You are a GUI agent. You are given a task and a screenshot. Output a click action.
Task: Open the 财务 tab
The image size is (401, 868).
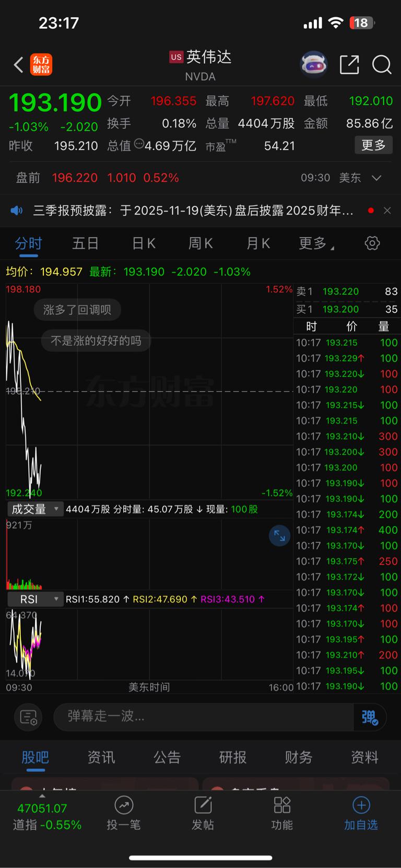tap(299, 757)
